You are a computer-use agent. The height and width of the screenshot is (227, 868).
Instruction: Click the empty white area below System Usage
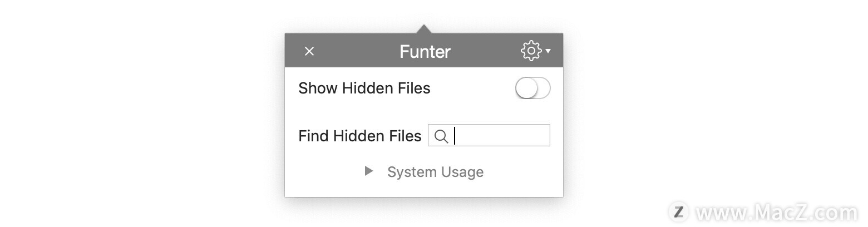tap(424, 189)
